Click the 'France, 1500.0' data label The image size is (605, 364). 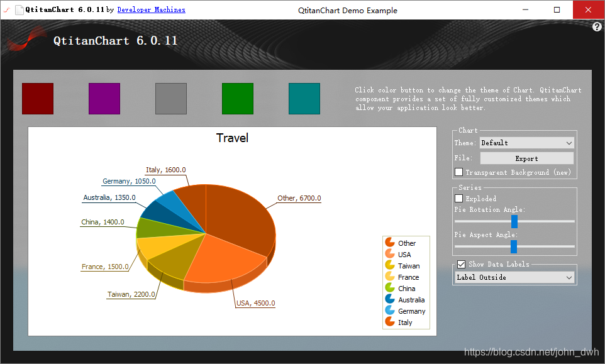tap(105, 267)
